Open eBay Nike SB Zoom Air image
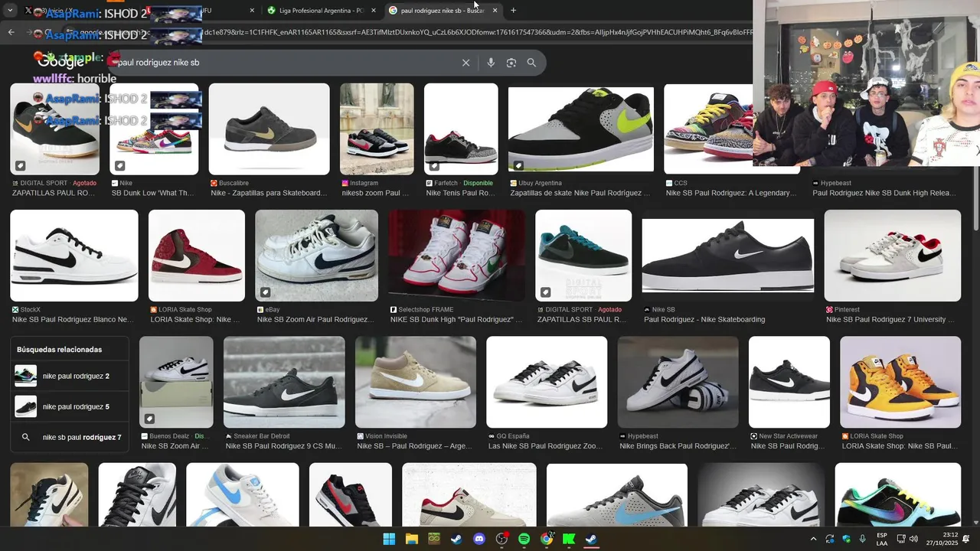This screenshot has width=980, height=551. point(316,256)
